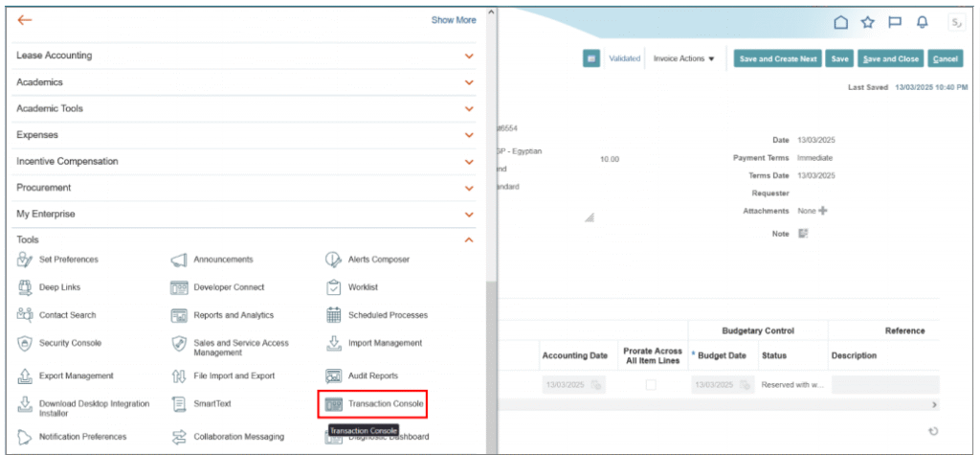Click the Show More link
The height and width of the screenshot is (455, 980).
(453, 20)
